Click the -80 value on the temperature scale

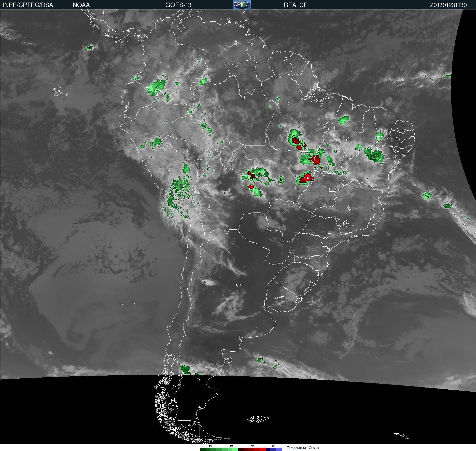click(x=272, y=446)
